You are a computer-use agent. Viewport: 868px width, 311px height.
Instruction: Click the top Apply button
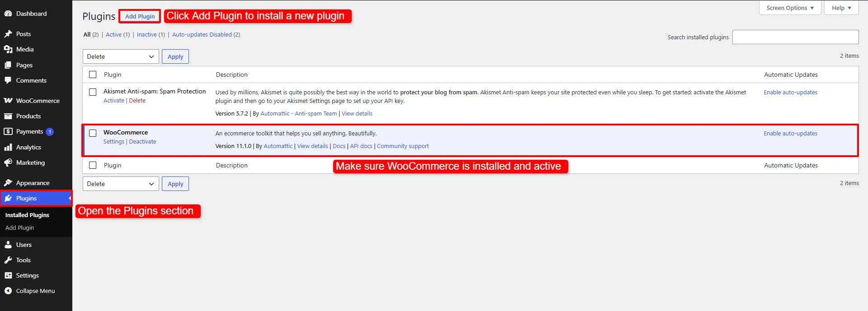[x=175, y=56]
